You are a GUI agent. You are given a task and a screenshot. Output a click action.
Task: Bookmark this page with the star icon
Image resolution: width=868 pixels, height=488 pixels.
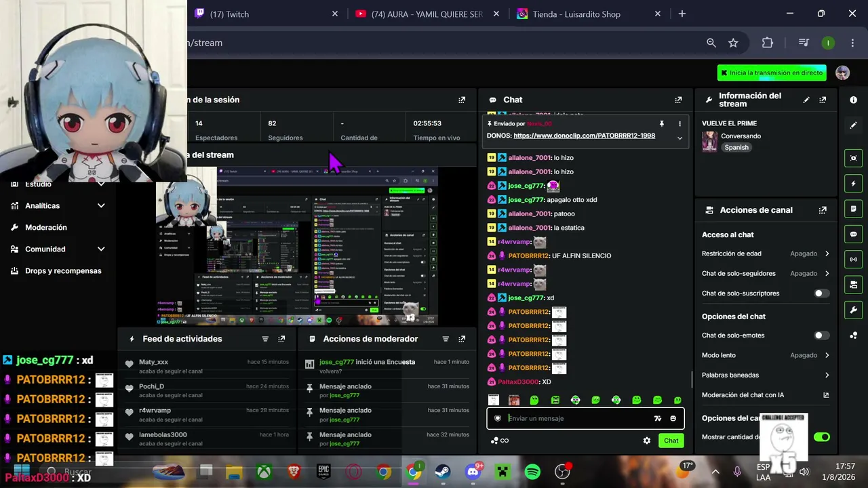pos(733,43)
